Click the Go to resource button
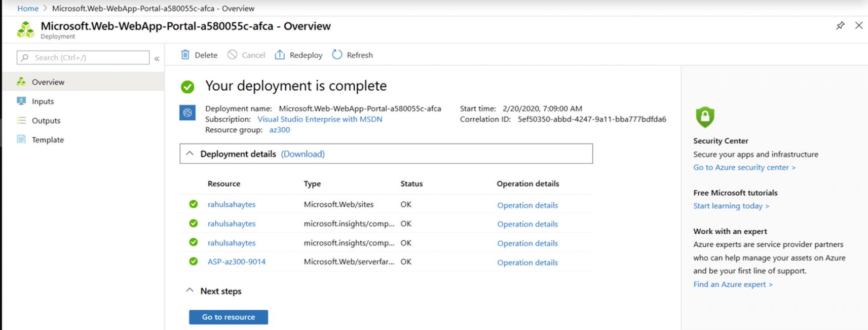This screenshot has width=868, height=330. [229, 317]
